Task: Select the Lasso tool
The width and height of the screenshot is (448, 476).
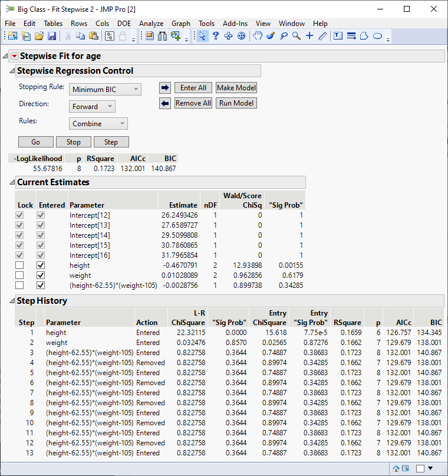Action: (x=284, y=36)
